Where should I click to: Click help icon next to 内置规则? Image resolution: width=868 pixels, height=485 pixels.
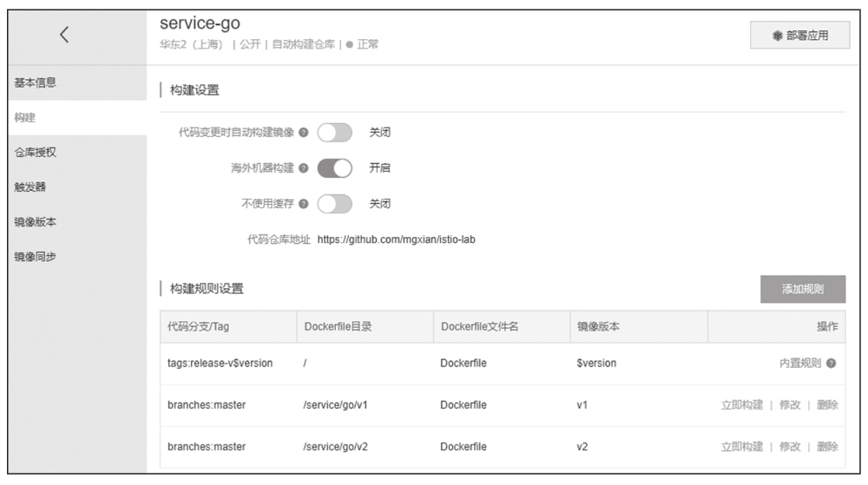click(x=832, y=364)
